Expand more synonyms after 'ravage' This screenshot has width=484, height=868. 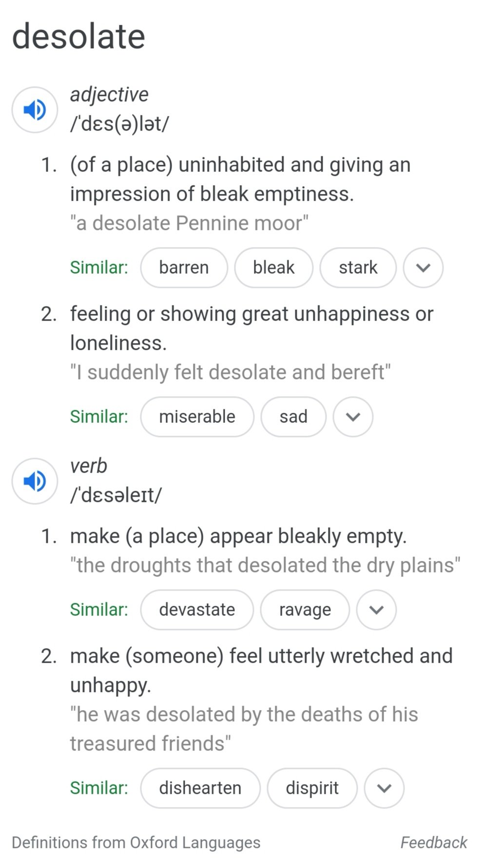[376, 610]
